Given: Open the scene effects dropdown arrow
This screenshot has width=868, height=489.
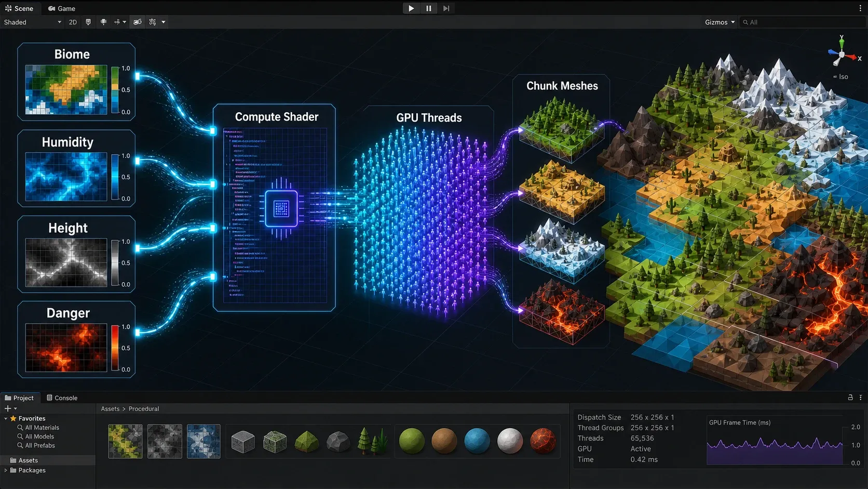Looking at the screenshot, I should 124,22.
